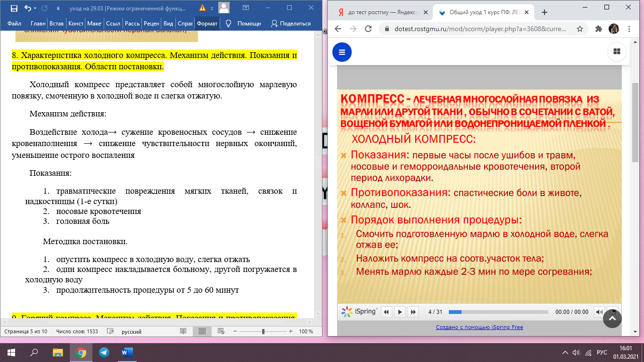Open the Ribbon Display Options menu
Screen dimensions: 644x362
click(x=246, y=8)
